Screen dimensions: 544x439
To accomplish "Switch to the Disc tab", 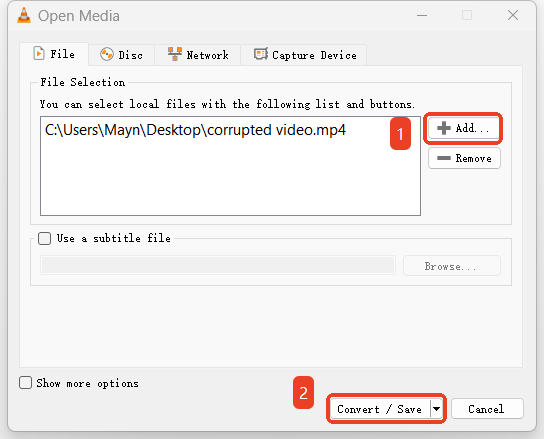I will (121, 55).
